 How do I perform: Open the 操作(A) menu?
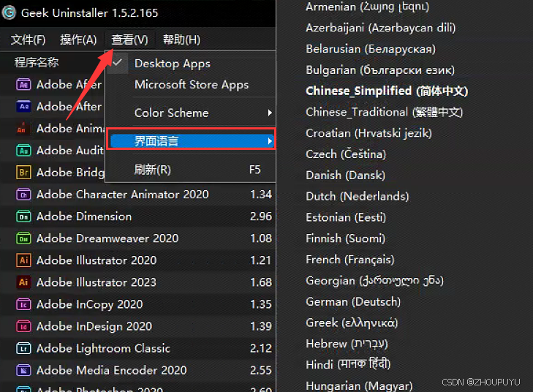point(78,39)
